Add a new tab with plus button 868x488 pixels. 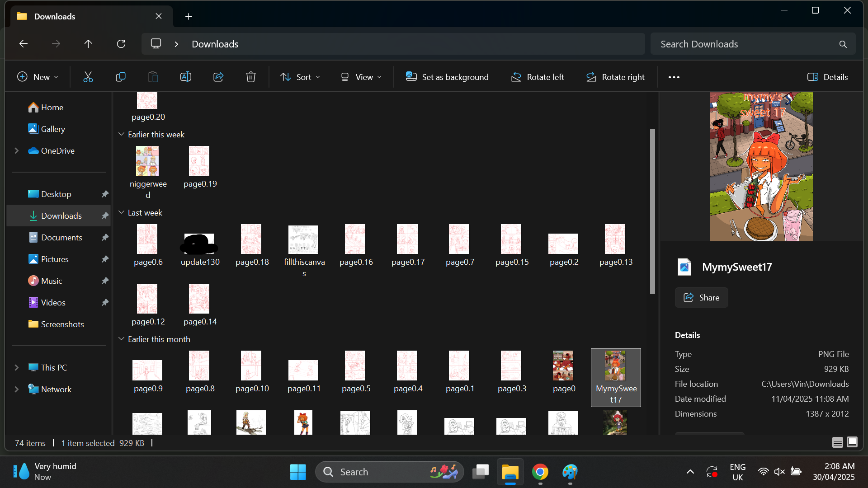(189, 17)
